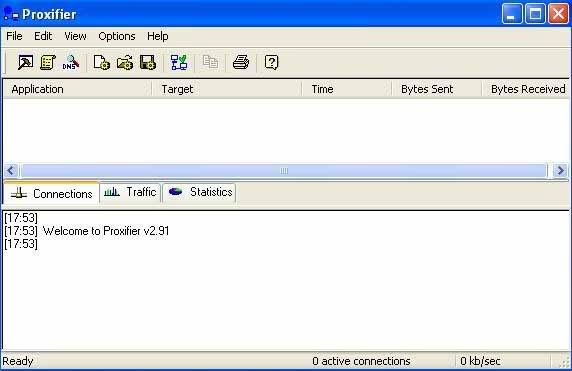This screenshot has width=572, height=371.
Task: Click the horizontal scrollbar thumb
Action: tap(284, 170)
